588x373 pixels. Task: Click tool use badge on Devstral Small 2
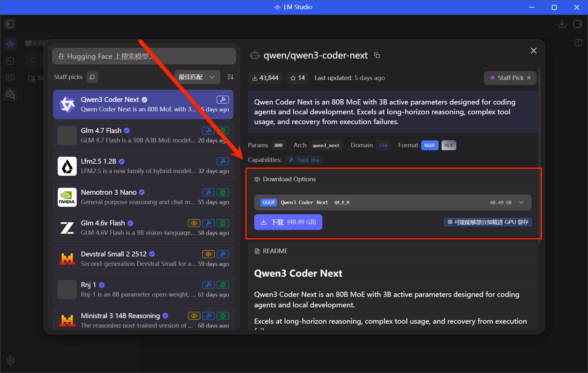tap(223, 254)
